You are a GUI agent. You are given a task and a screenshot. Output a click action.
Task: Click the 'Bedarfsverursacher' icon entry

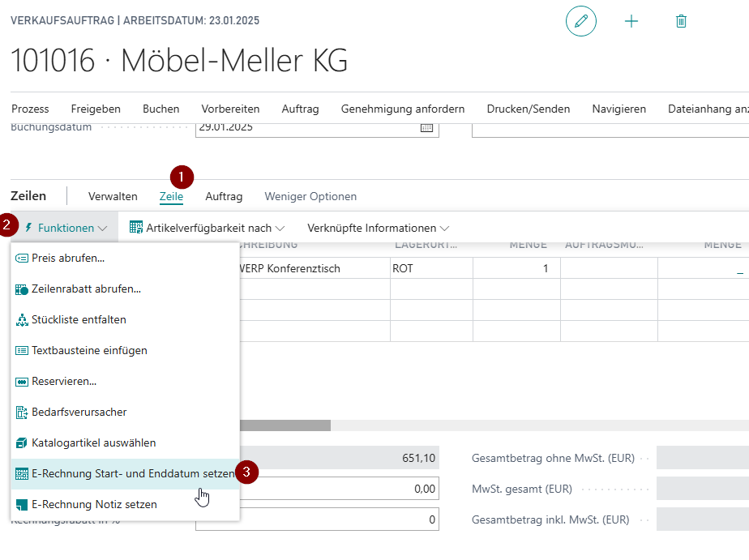(x=79, y=412)
